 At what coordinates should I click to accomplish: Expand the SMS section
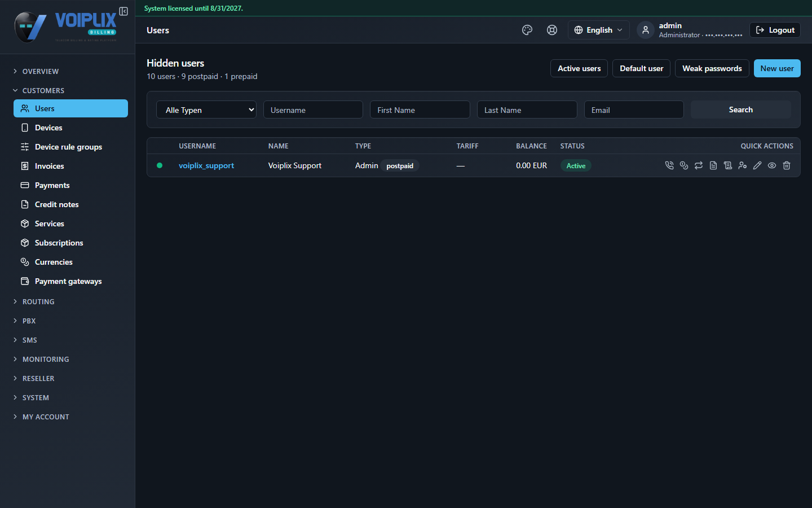point(29,340)
